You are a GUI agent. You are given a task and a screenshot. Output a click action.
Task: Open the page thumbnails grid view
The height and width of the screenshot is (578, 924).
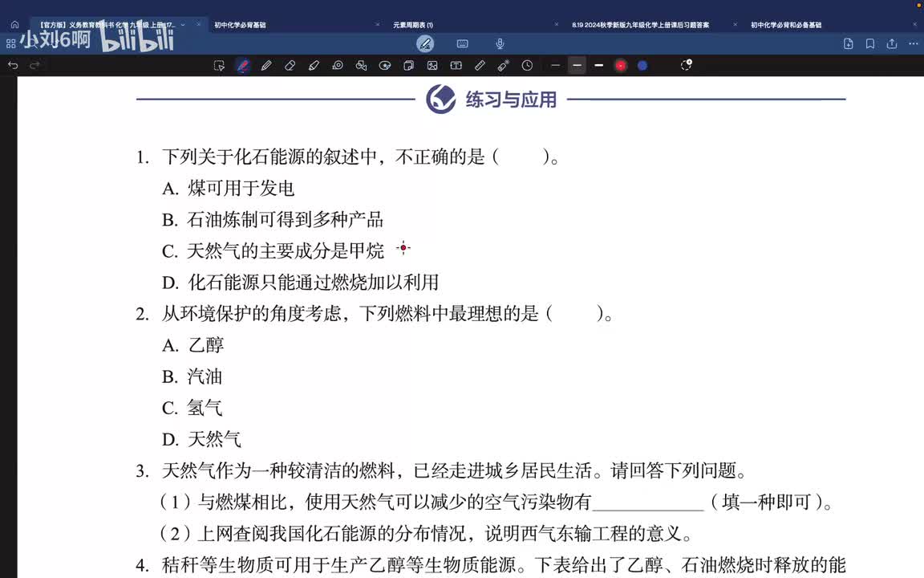10,43
